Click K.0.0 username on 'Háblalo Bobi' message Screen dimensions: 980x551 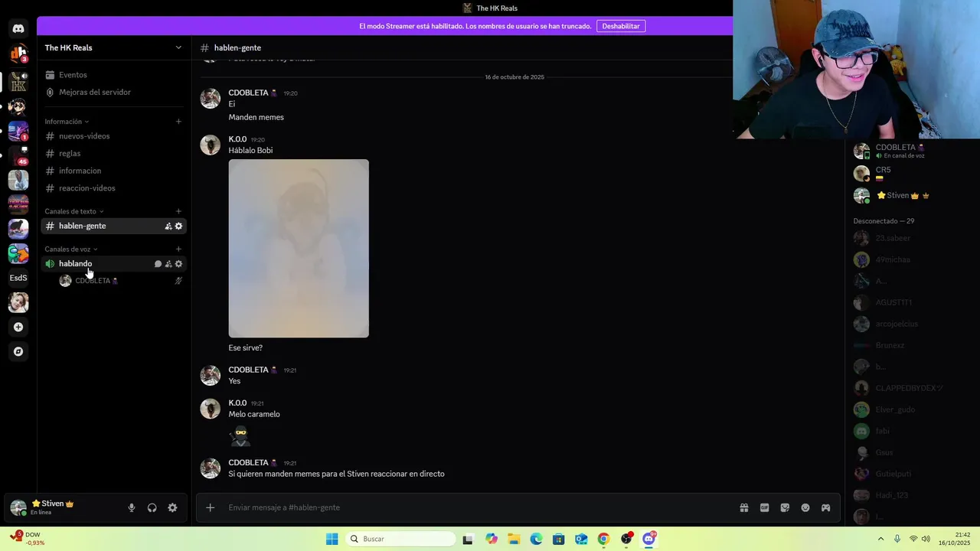(237, 139)
